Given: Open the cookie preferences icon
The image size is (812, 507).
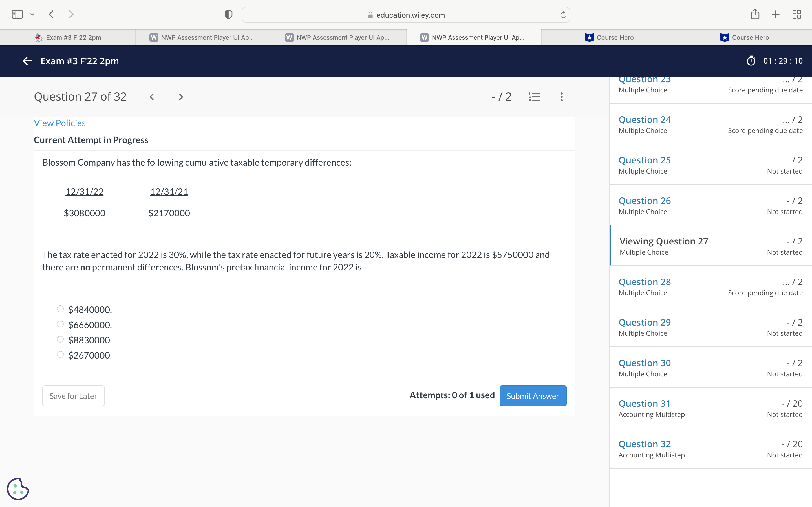Looking at the screenshot, I should coord(18,489).
